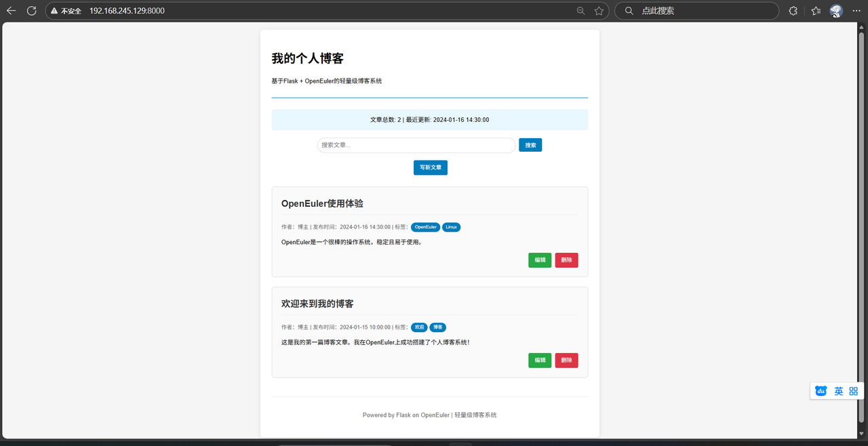Click the zoom magnifier icon in address bar
The image size is (868, 446).
[580, 11]
